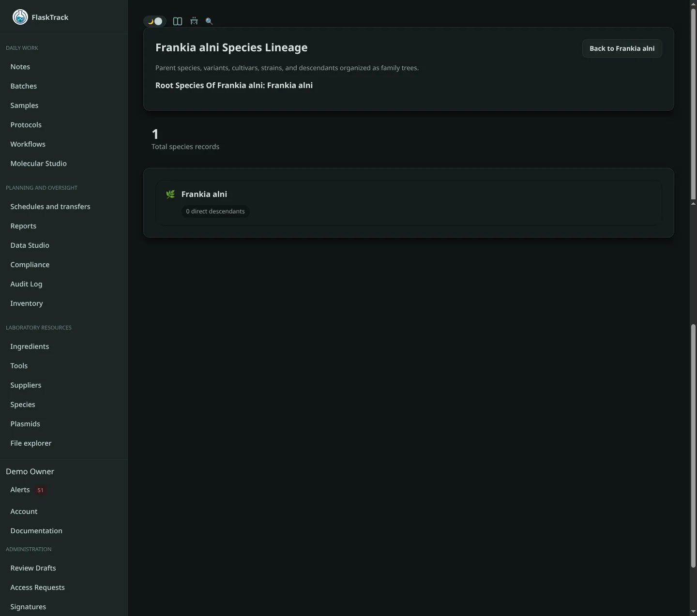Open the File explorer
The height and width of the screenshot is (616, 697).
(31, 443)
